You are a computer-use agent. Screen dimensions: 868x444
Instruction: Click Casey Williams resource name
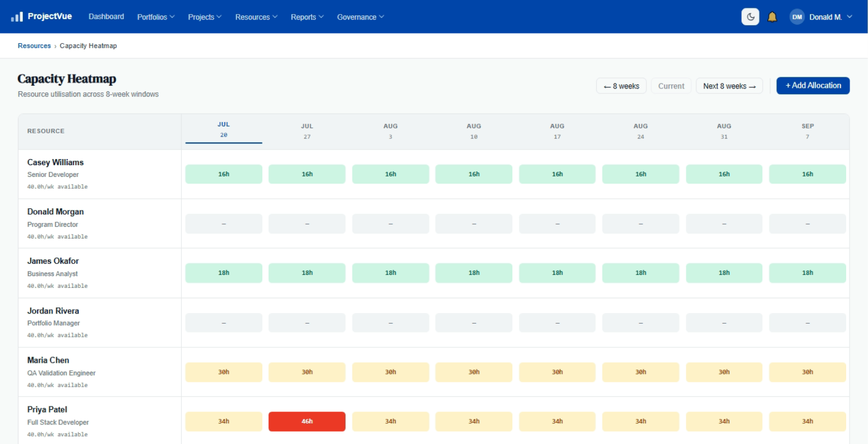(55, 162)
